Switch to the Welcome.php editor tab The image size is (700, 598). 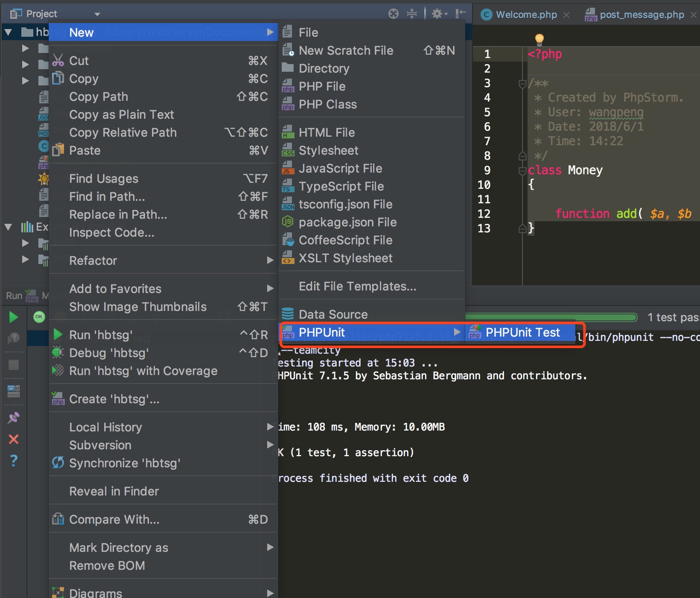[526, 15]
